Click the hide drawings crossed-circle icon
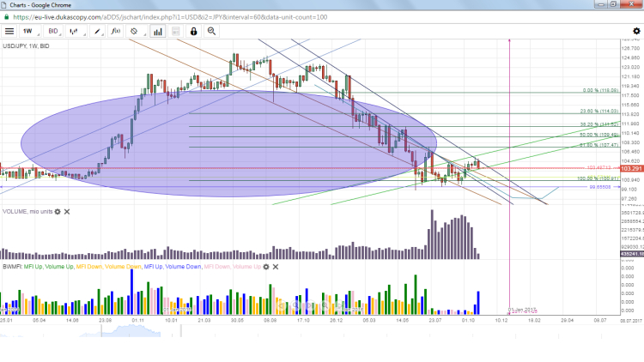644x362 pixels. (134, 31)
